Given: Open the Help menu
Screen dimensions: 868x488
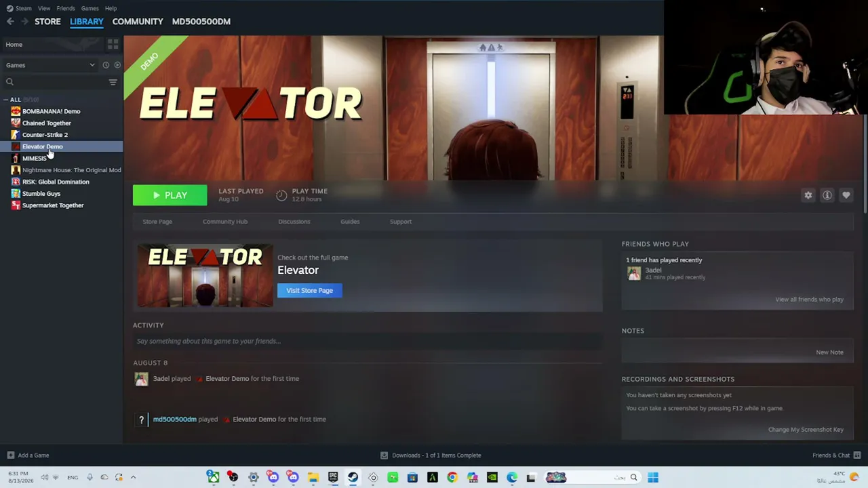Looking at the screenshot, I should (111, 8).
